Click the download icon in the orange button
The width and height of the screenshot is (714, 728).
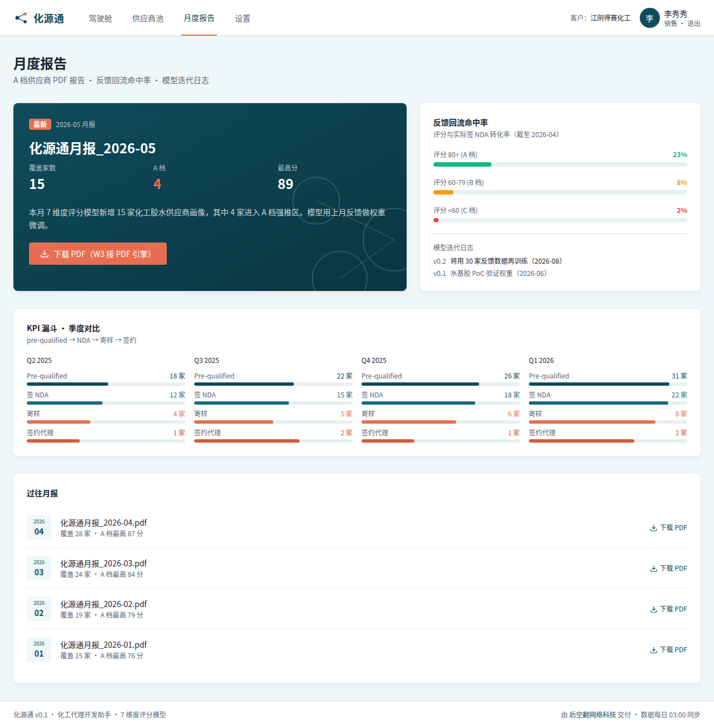[45, 254]
